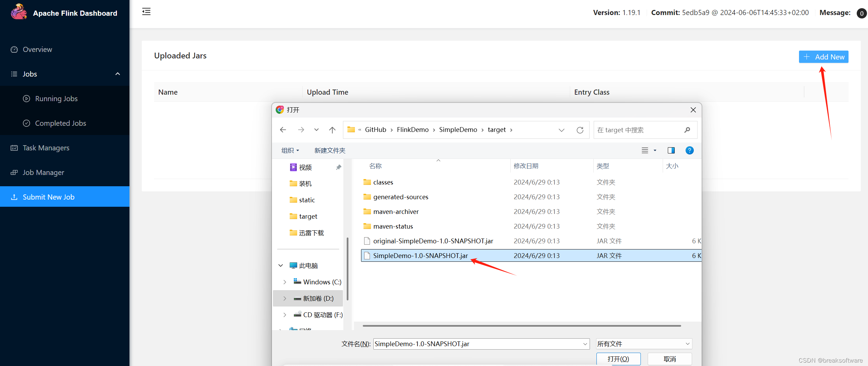The width and height of the screenshot is (868, 366).
Task: Go up to the parent folder
Action: point(332,130)
